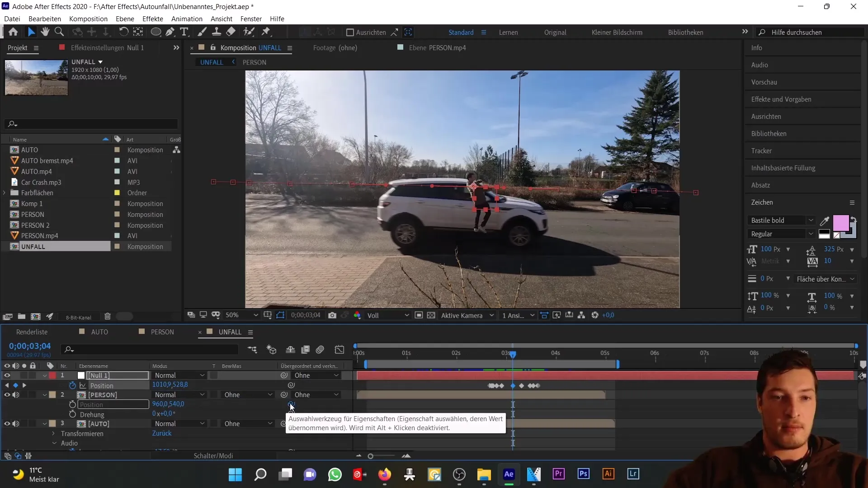Expand the PERSON layer properties arrow

pos(45,394)
